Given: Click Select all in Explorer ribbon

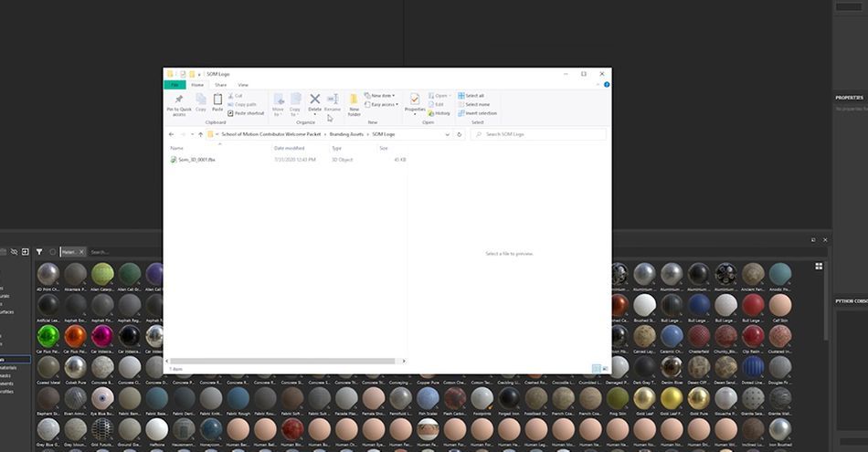Looking at the screenshot, I should coord(471,96).
